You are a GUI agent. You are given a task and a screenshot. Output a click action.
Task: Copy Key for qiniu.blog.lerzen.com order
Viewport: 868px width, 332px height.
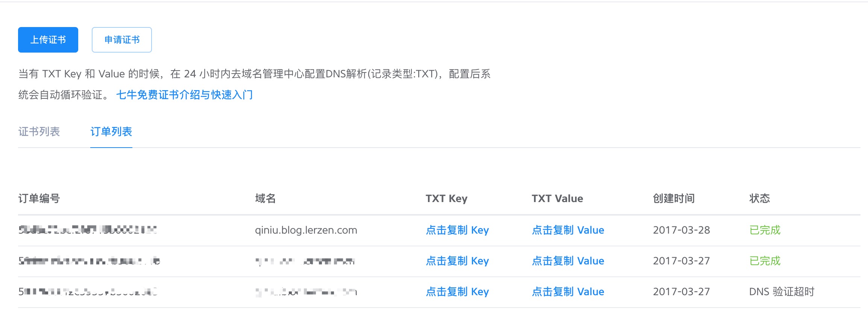457,230
